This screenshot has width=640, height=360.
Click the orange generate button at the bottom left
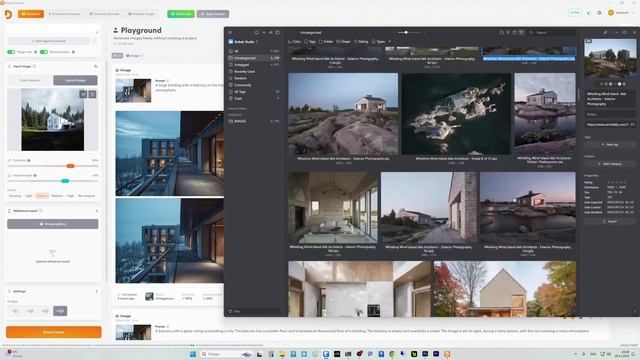pos(53,332)
